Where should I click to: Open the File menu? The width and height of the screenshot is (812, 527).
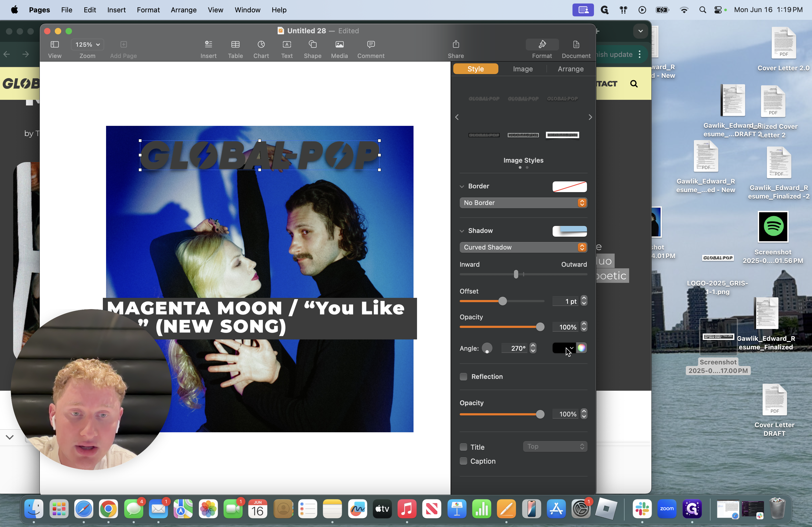(x=67, y=10)
